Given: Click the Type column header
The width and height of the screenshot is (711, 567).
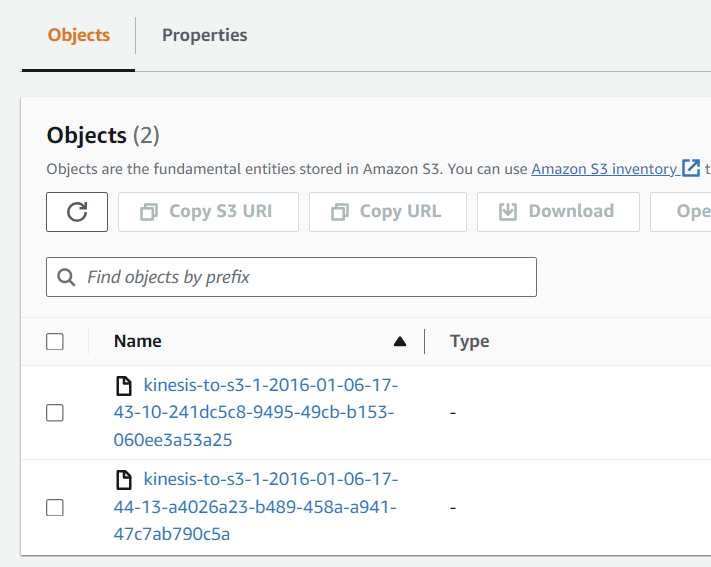Looking at the screenshot, I should pyautogui.click(x=469, y=342).
